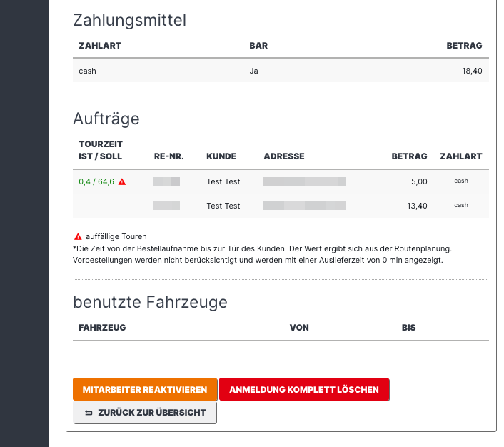Select the cash row showing 18,40
Viewport: 504px width, 447px height.
tap(281, 71)
